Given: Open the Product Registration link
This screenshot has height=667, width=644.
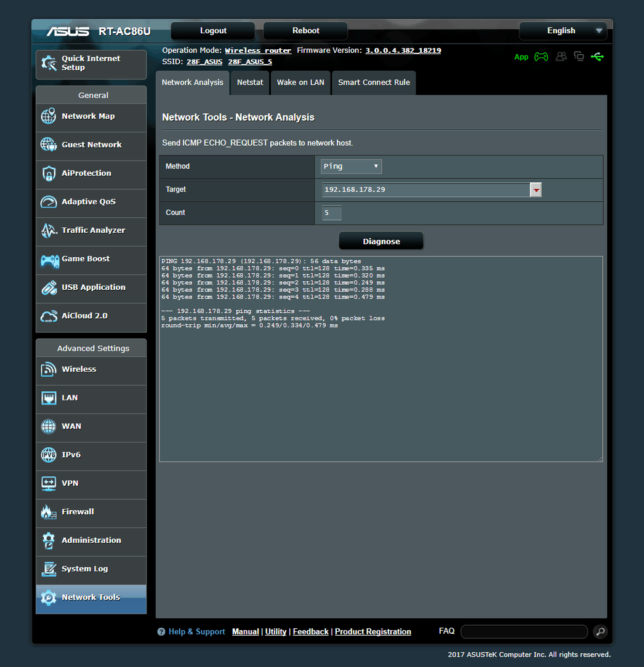Looking at the screenshot, I should click(x=373, y=632).
